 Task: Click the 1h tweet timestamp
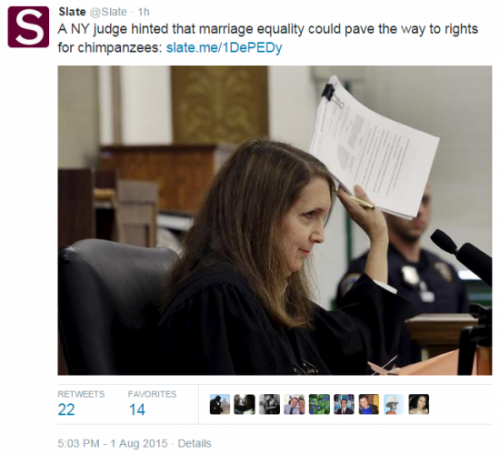pyautogui.click(x=144, y=12)
